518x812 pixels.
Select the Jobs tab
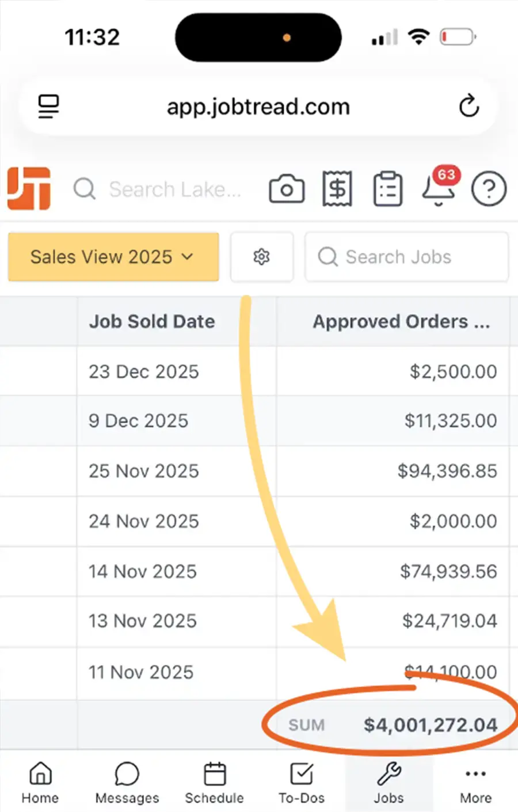389,782
